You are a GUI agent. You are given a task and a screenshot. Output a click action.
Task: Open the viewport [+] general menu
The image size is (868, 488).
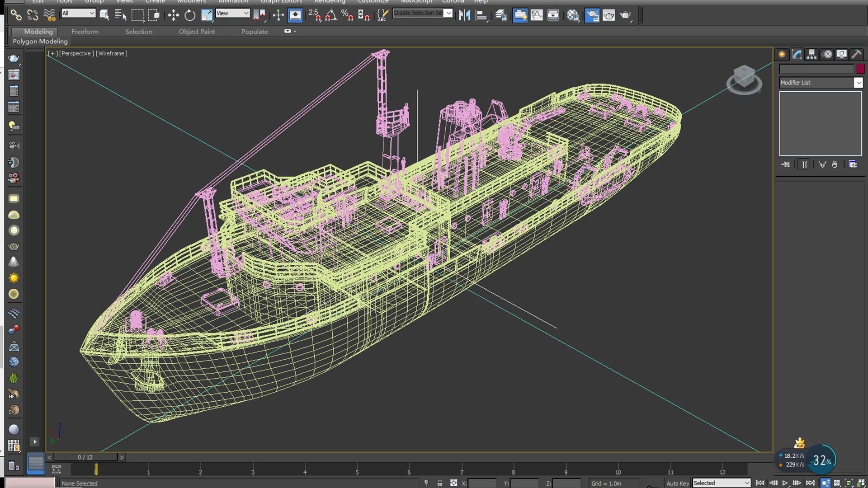[52, 53]
